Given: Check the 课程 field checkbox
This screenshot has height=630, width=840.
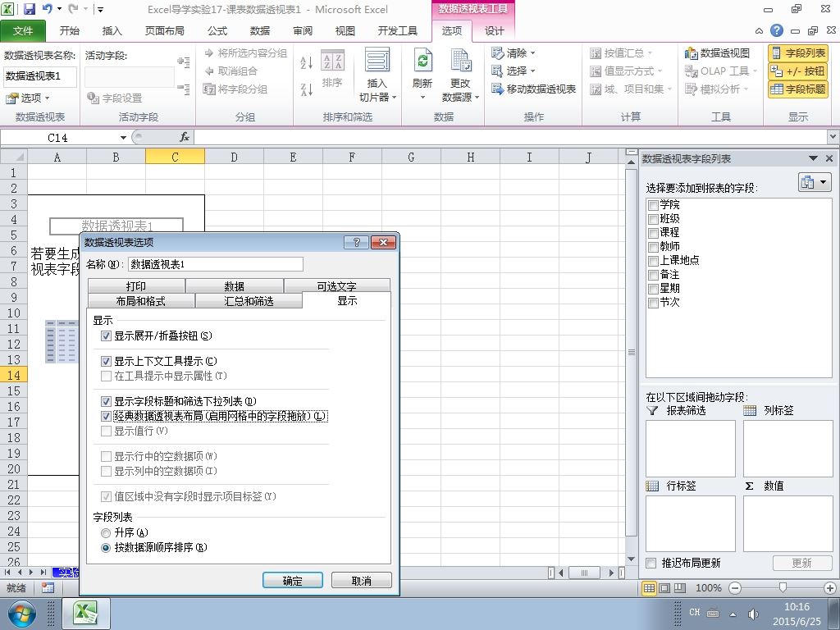Looking at the screenshot, I should pos(653,233).
